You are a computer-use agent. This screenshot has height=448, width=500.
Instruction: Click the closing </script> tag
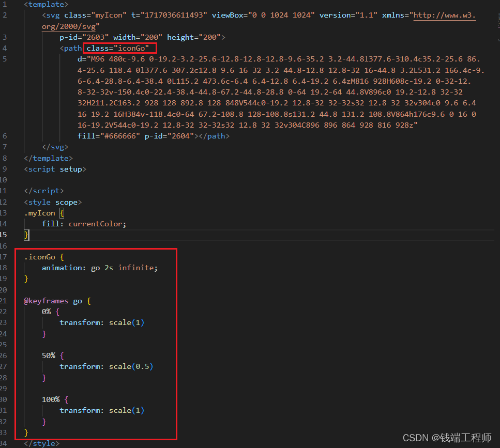[x=44, y=191]
